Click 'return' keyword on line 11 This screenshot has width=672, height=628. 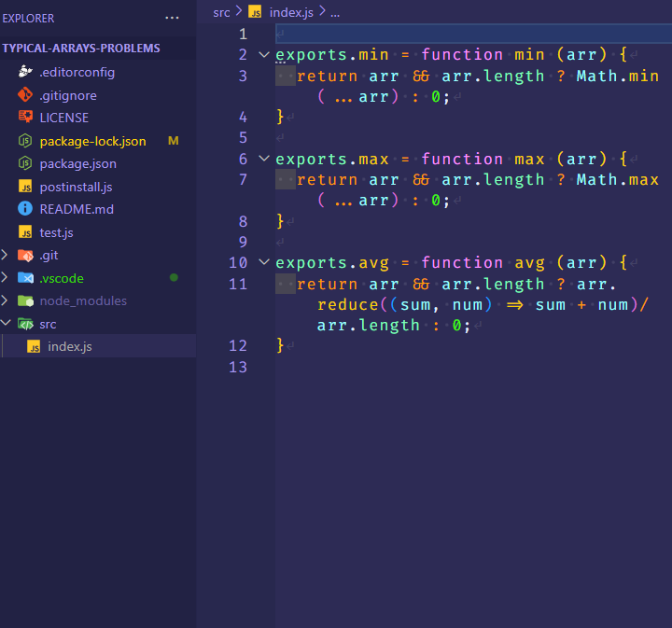tap(327, 284)
